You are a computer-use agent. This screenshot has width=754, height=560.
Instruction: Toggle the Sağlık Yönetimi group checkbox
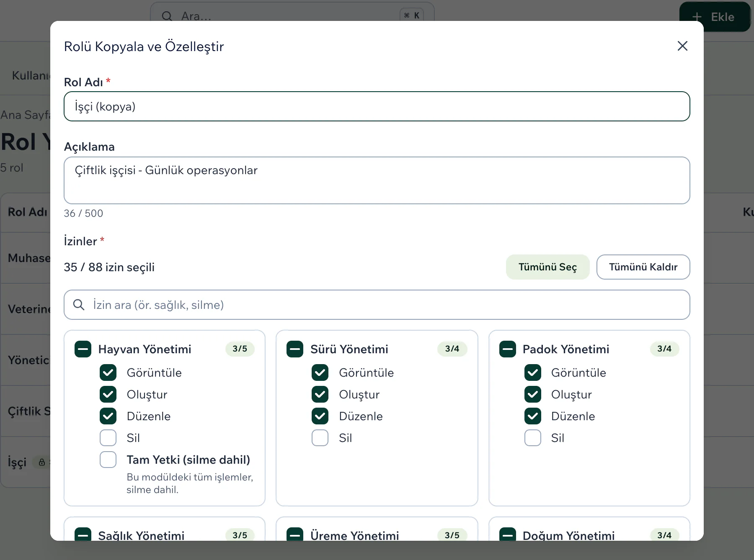point(83,535)
